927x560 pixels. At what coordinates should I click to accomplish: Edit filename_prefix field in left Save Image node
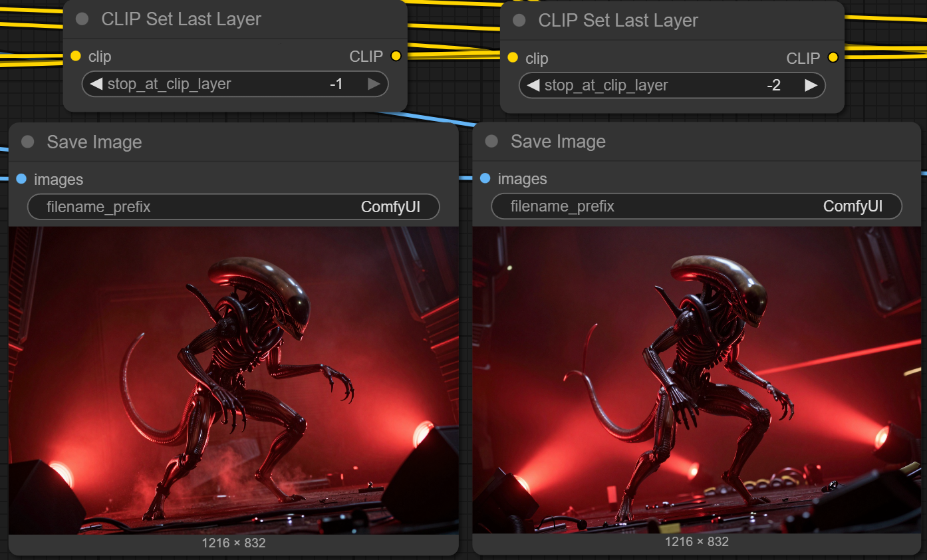233,207
